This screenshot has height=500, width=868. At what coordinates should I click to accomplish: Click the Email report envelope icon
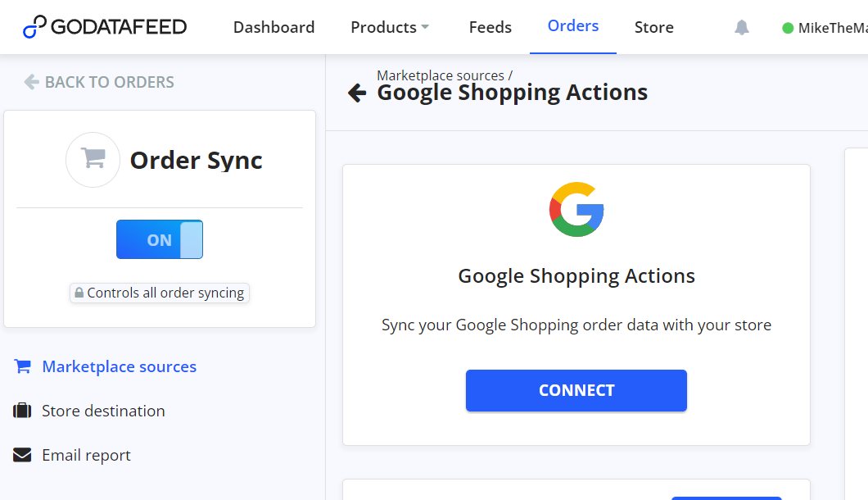22,455
